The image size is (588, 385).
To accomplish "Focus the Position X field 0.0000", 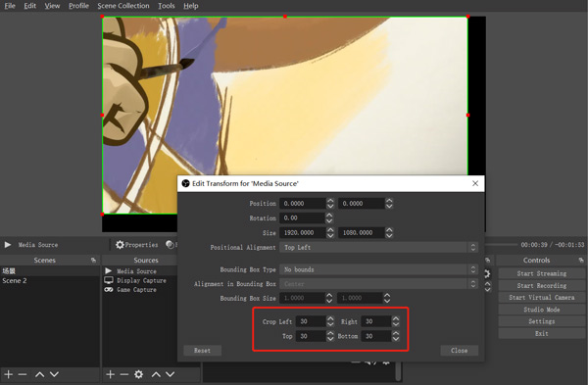I will tap(303, 203).
